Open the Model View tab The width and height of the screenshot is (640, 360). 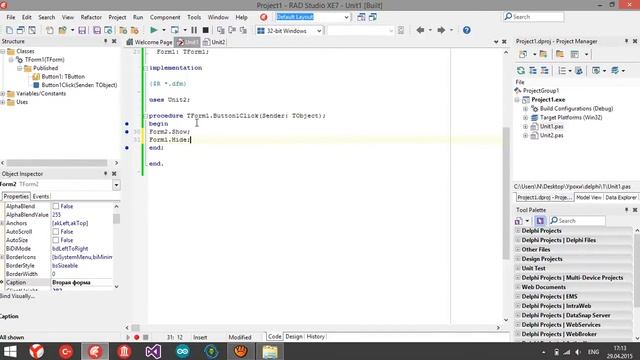click(589, 197)
